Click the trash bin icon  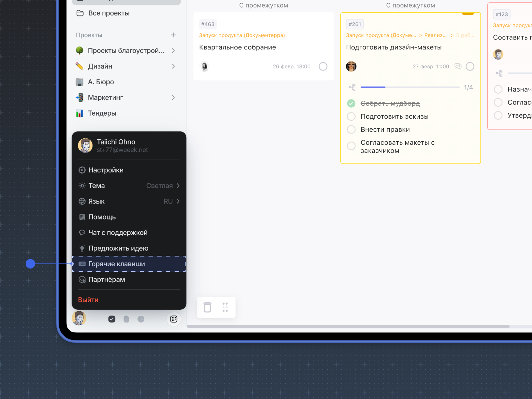(x=207, y=307)
